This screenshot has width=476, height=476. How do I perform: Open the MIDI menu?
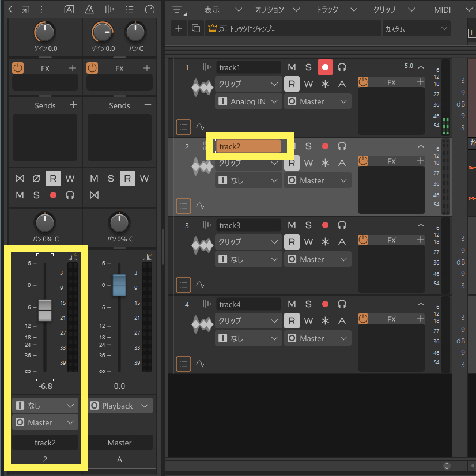tap(452, 10)
